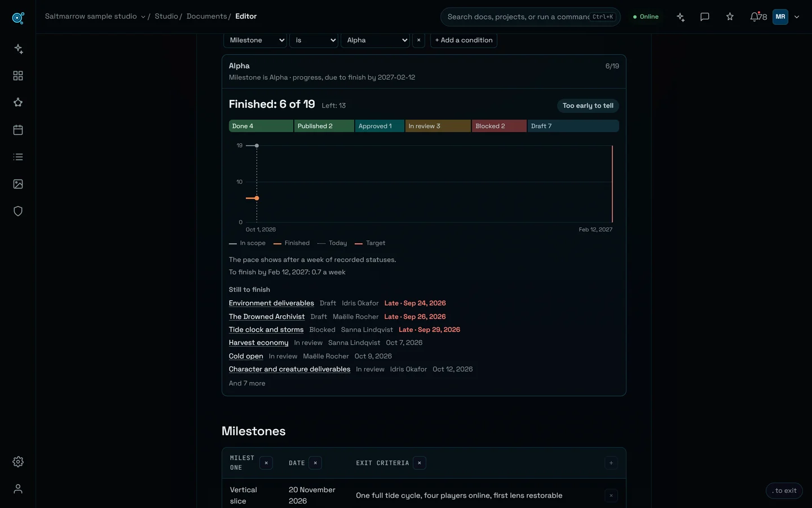
Task: Open the user profile icon in sidebar
Action: click(x=18, y=489)
